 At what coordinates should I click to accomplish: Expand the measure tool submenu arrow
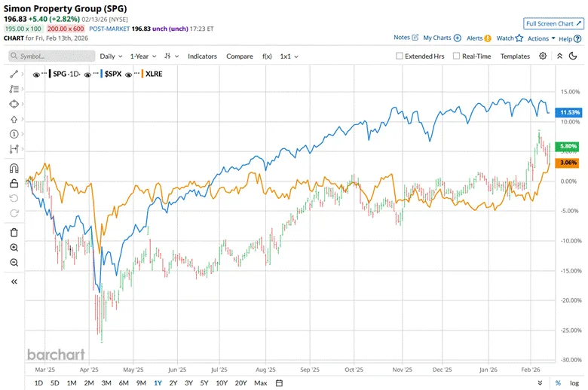23,149
